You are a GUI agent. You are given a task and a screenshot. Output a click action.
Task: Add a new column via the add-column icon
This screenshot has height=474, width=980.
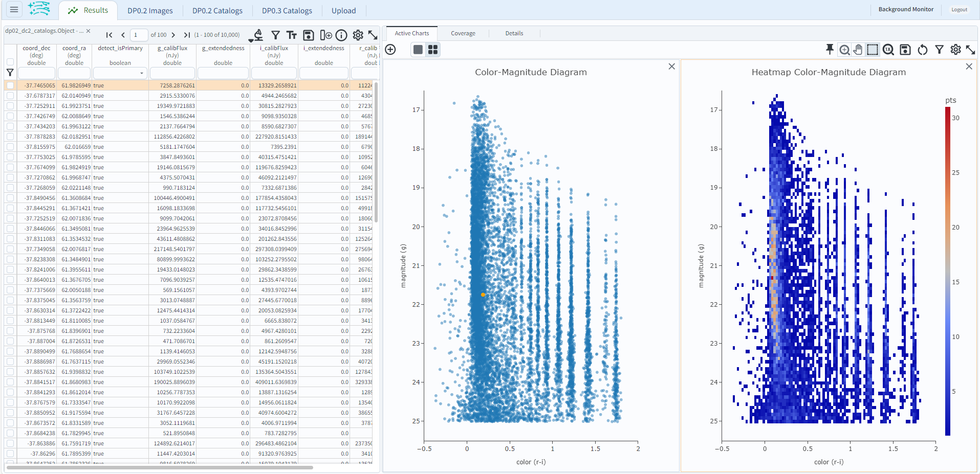coord(325,35)
